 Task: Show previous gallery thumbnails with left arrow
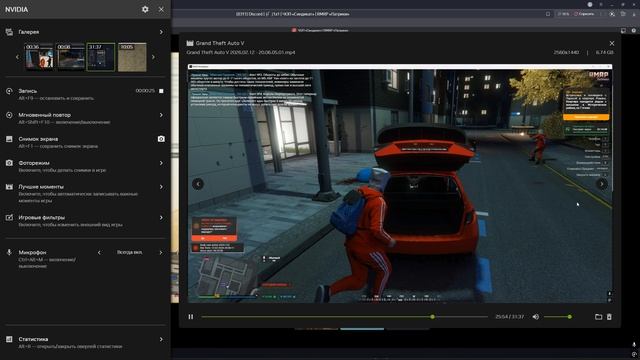tap(17, 57)
